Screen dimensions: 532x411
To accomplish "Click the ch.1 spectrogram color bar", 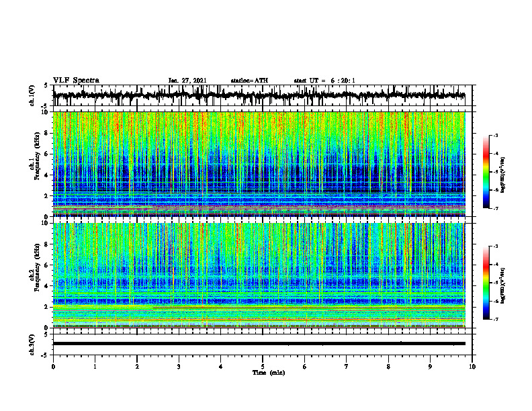I will click(486, 172).
